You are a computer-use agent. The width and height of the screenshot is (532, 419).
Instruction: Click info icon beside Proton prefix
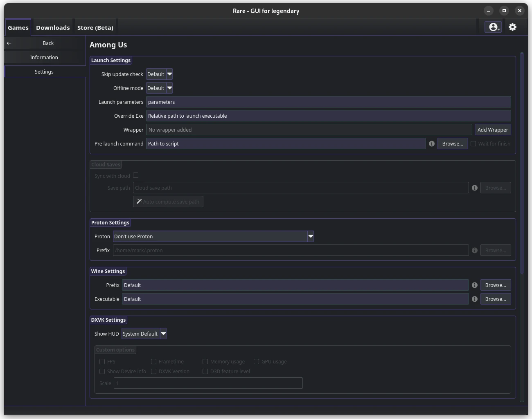click(x=475, y=250)
